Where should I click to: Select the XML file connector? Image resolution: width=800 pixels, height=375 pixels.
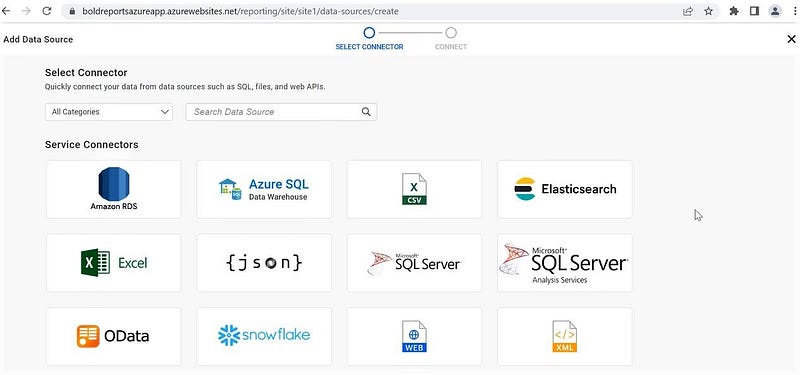tap(565, 336)
